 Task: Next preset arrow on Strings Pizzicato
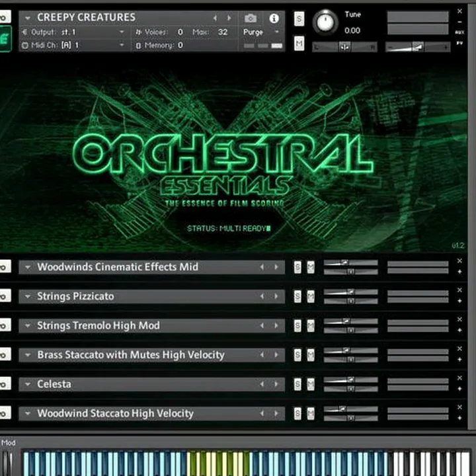point(276,296)
